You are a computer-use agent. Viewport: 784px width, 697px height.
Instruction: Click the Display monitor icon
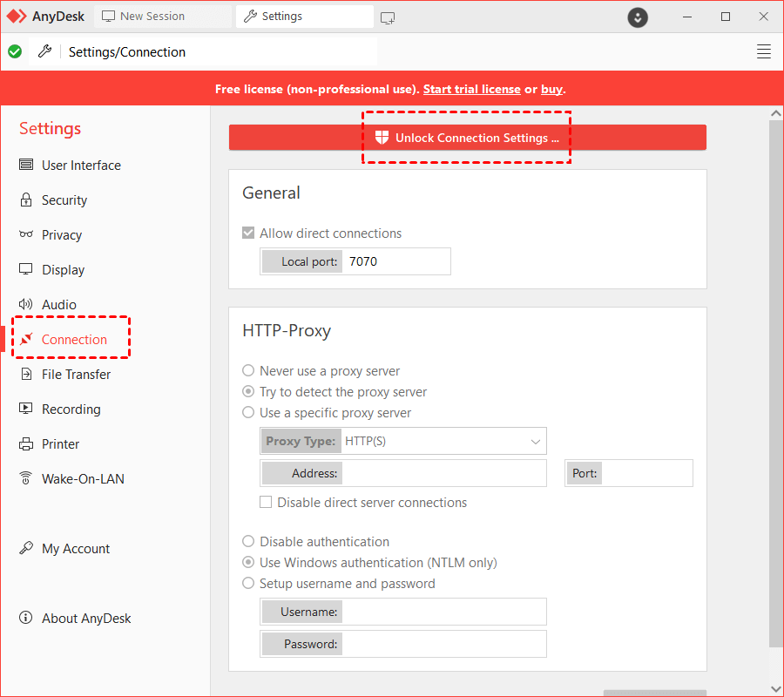click(26, 269)
